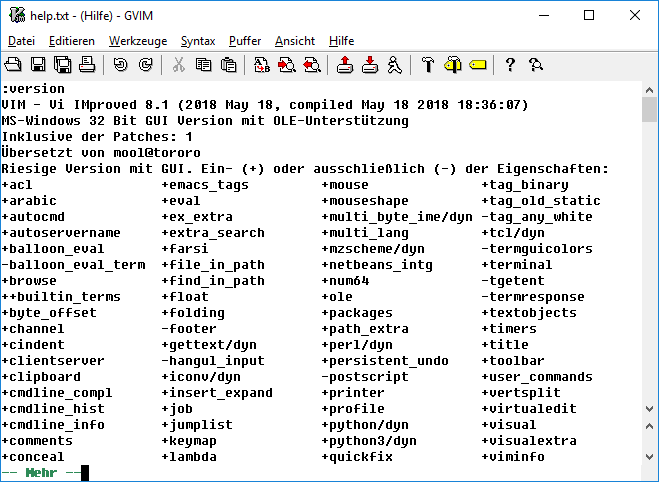
Task: Click the Find Next icon
Action: 287,65
